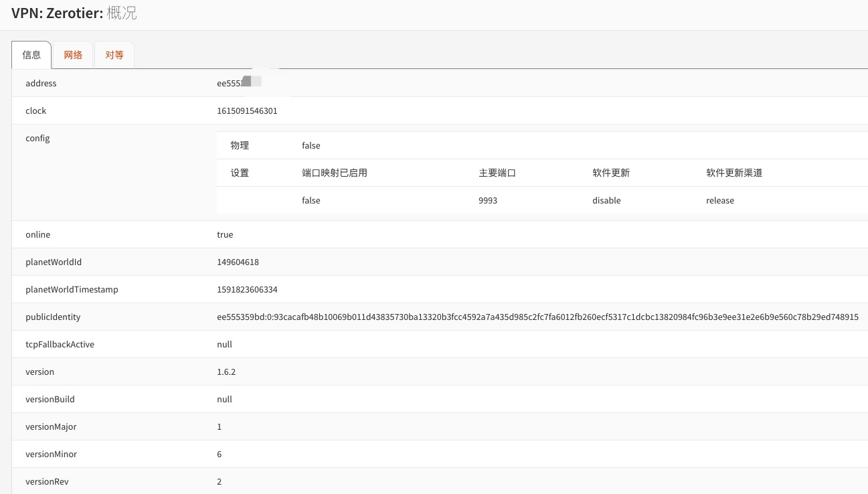Click the version value 1.6.2
This screenshot has width=868, height=494.
226,372
